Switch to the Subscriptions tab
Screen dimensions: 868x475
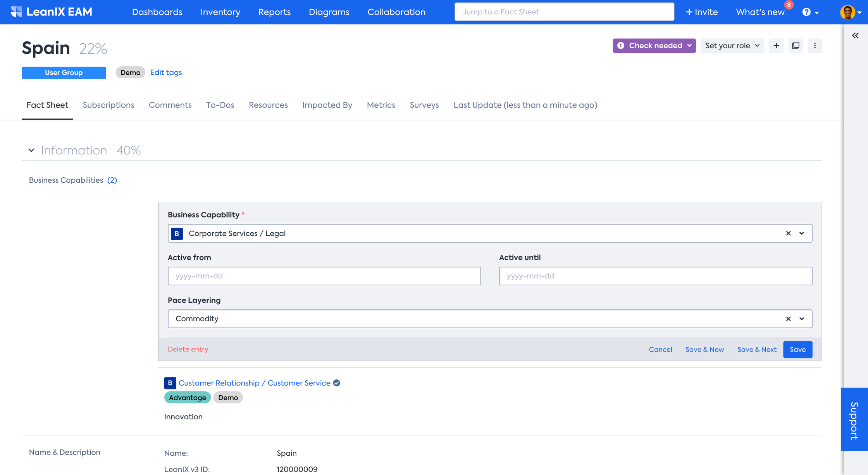tap(108, 105)
